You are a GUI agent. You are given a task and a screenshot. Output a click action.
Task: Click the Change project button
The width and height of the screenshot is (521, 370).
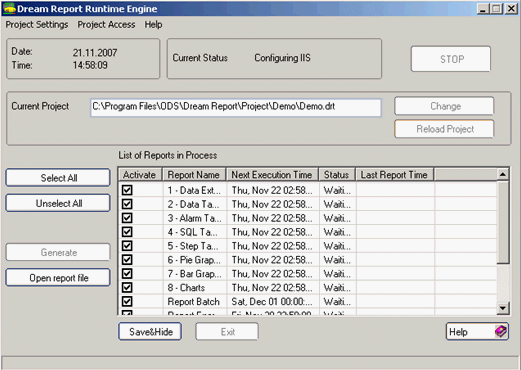point(444,106)
